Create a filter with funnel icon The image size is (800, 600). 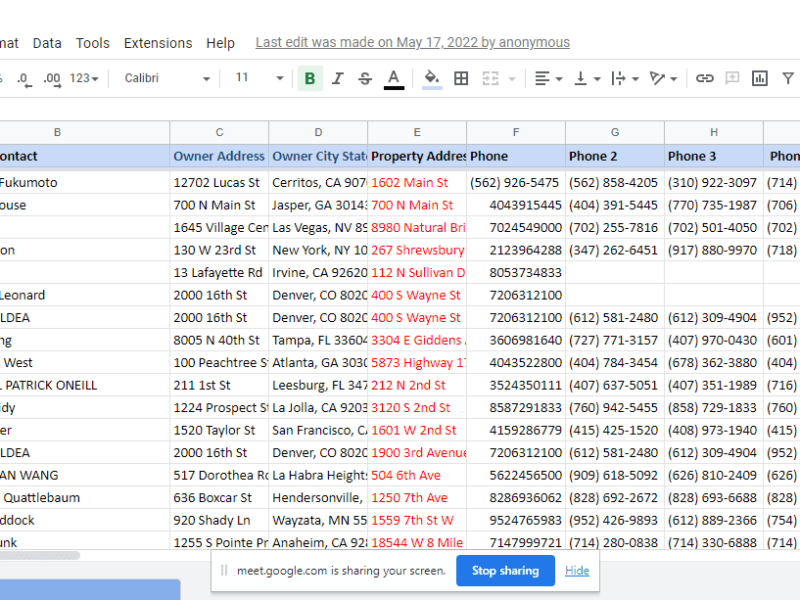[x=788, y=78]
